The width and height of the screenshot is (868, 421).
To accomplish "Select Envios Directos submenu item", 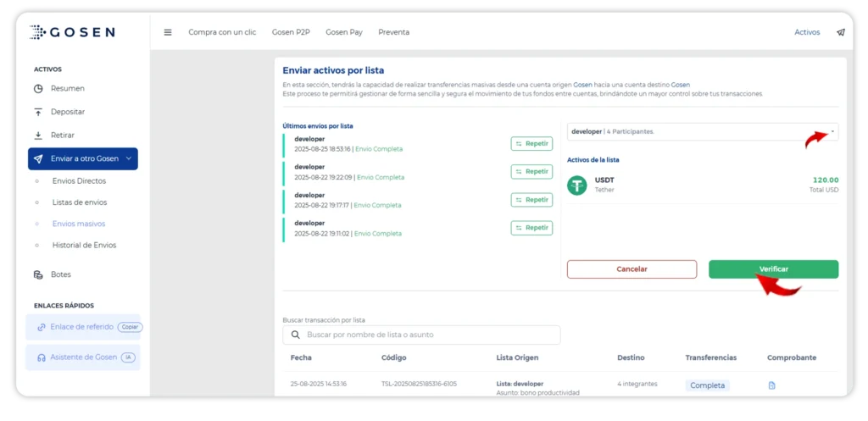I will 79,180.
